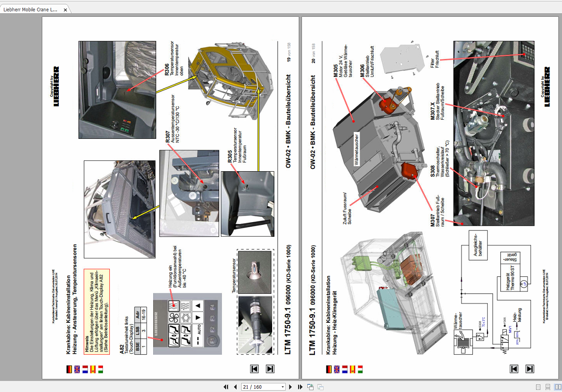Viewport: 562px width, 392px height.
Task: Click the '20 von 158' page counter
Action: click(313, 53)
